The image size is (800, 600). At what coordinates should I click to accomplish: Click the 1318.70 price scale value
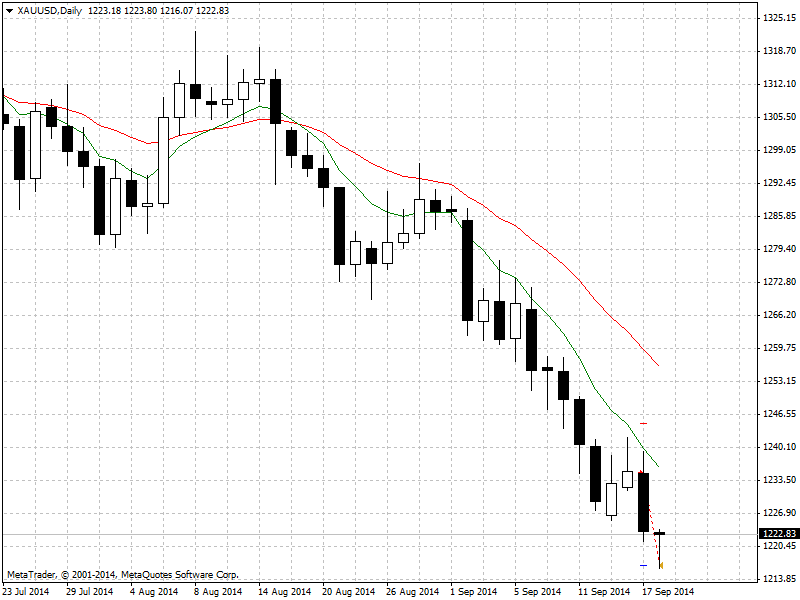point(779,51)
